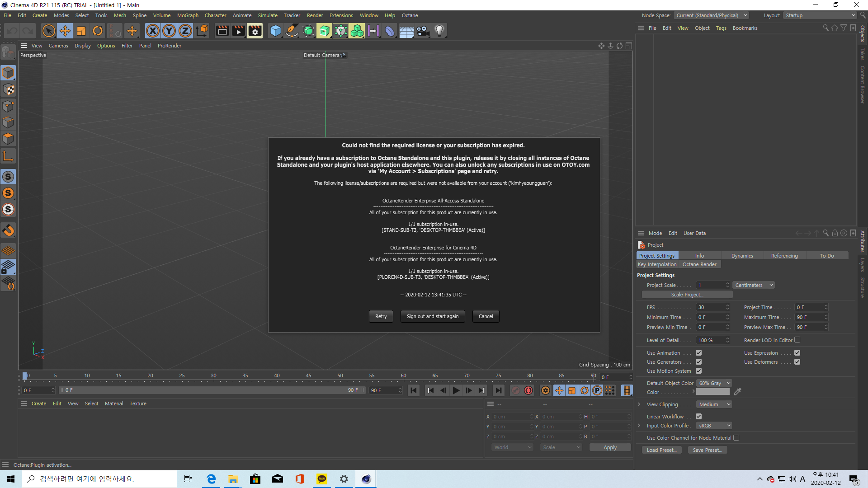The height and width of the screenshot is (488, 868).
Task: Click the Light object icon
Action: (x=439, y=31)
